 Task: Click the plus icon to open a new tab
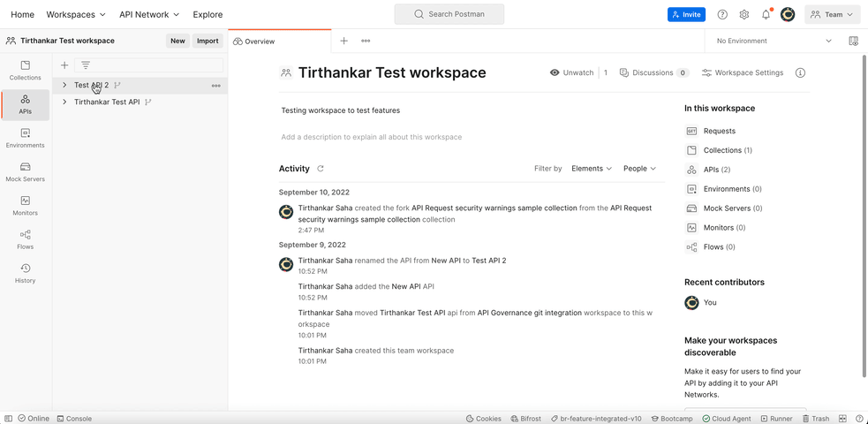pos(343,41)
